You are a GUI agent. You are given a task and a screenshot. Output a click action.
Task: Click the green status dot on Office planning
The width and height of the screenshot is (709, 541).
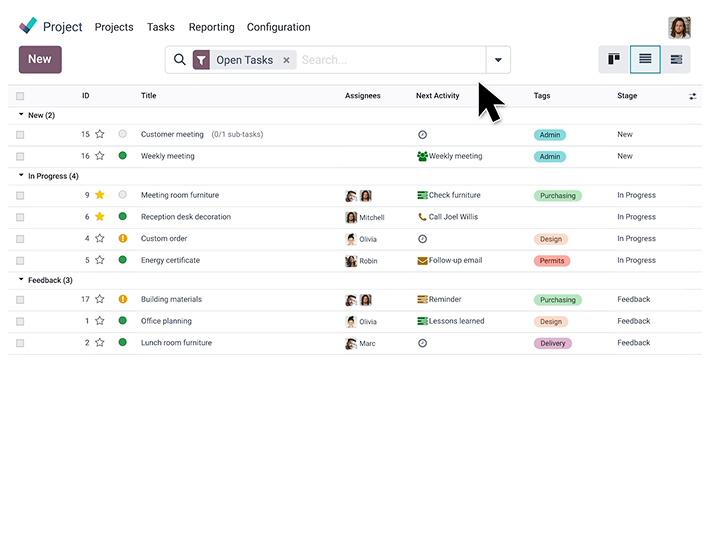(x=123, y=321)
